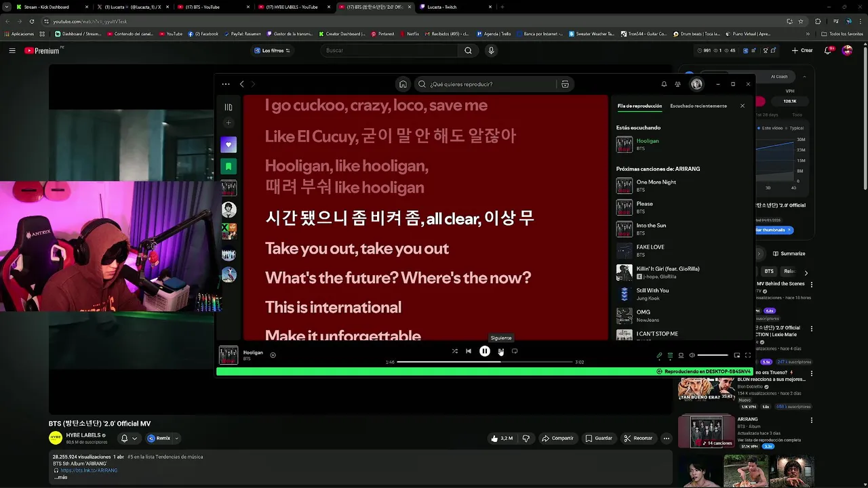
Task: Open Spotify browse icon in search bar
Action: (565, 84)
